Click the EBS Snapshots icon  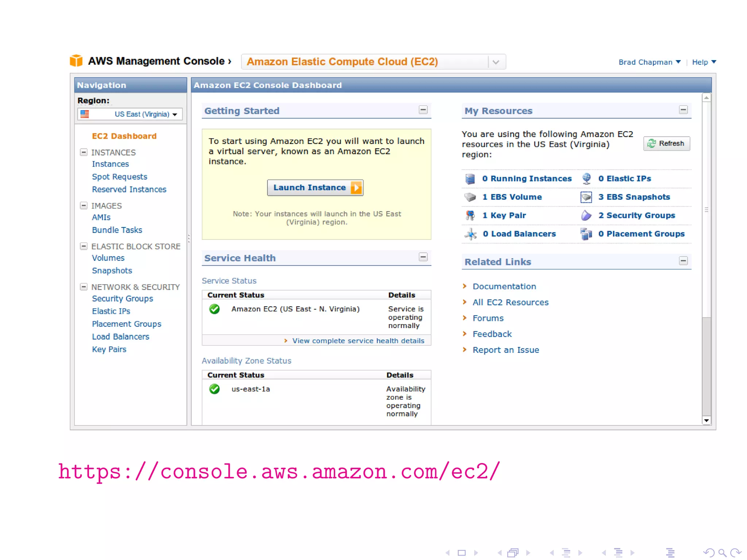tap(586, 197)
